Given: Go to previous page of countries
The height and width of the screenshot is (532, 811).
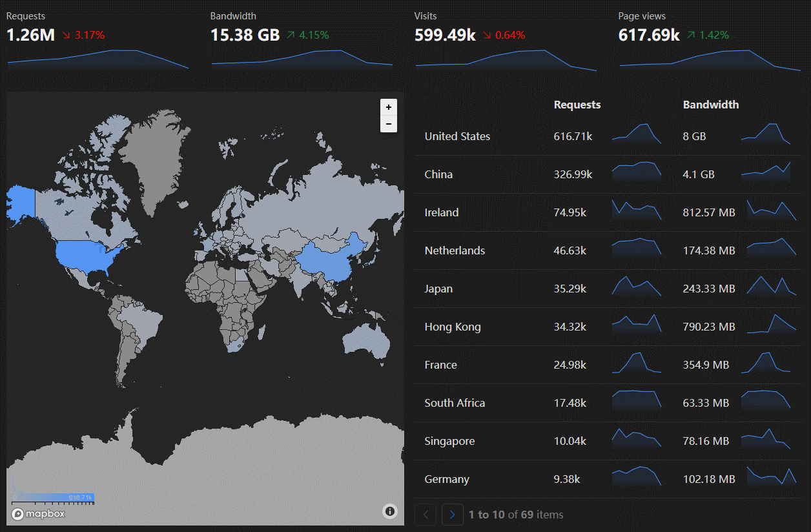Looking at the screenshot, I should 426,515.
